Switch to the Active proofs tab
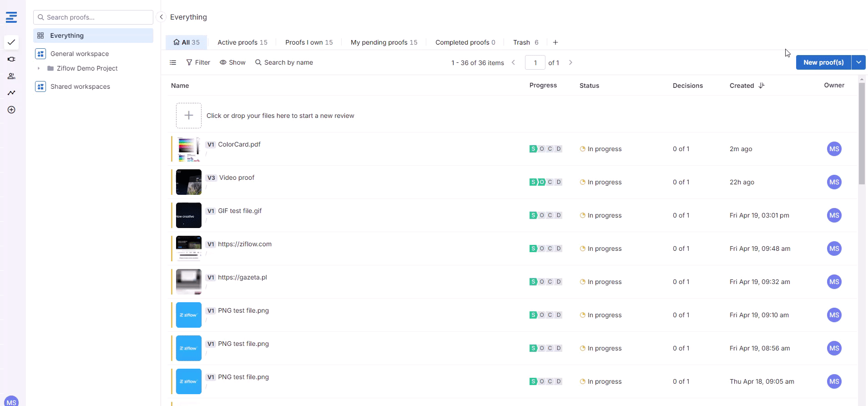 click(242, 42)
